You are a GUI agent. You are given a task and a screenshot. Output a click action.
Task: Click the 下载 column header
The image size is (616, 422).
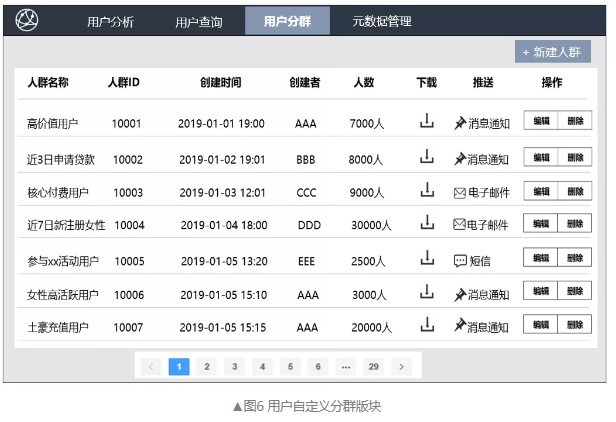coord(427,82)
